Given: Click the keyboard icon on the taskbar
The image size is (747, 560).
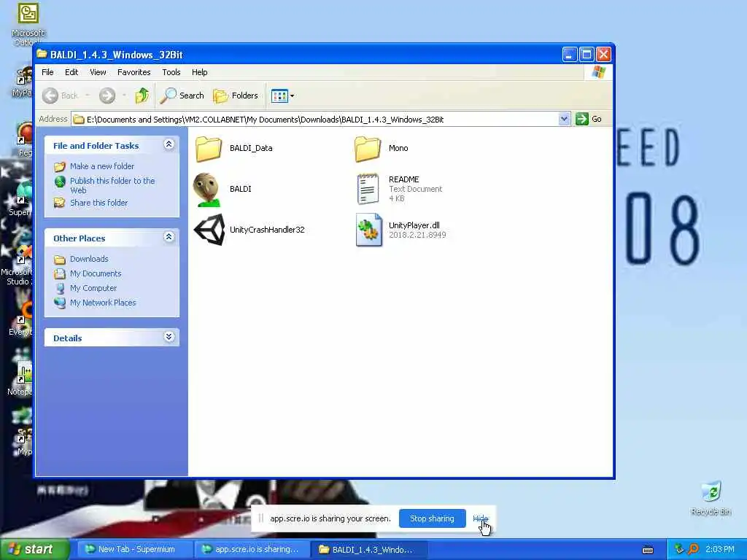Looking at the screenshot, I should (x=648, y=550).
